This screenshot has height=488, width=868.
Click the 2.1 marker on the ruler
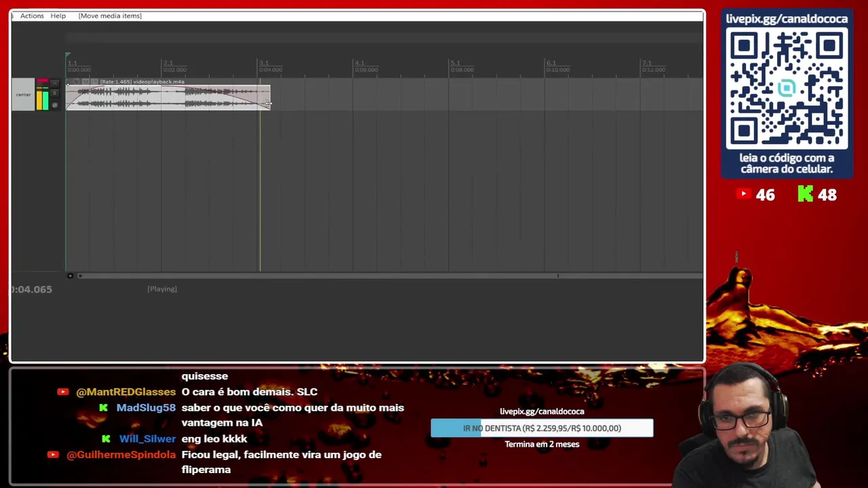pos(168,63)
